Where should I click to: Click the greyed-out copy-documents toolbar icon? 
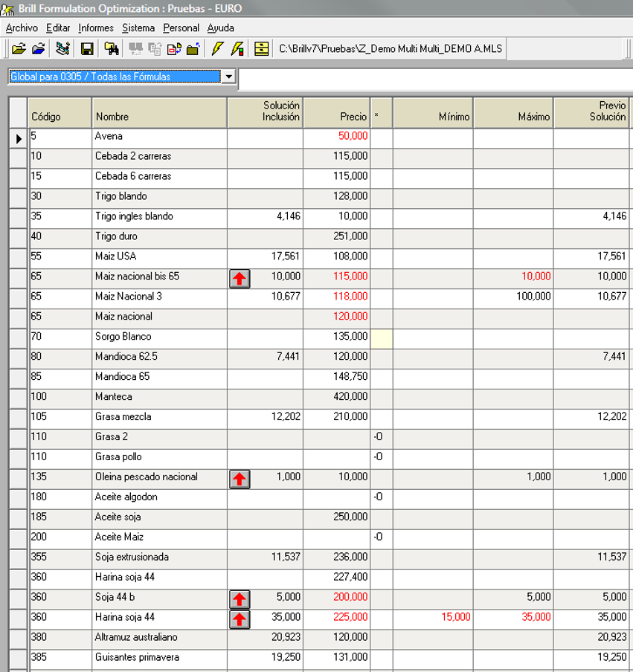coord(155,49)
